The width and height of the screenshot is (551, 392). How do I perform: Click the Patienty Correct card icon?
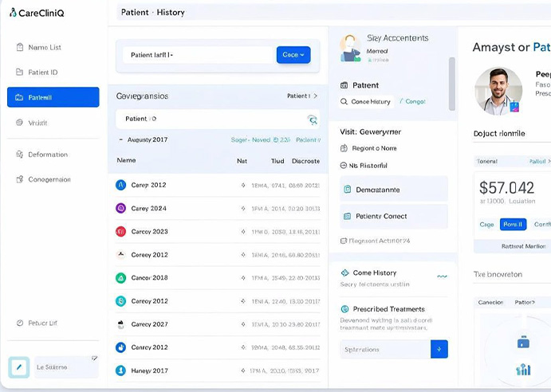click(348, 216)
